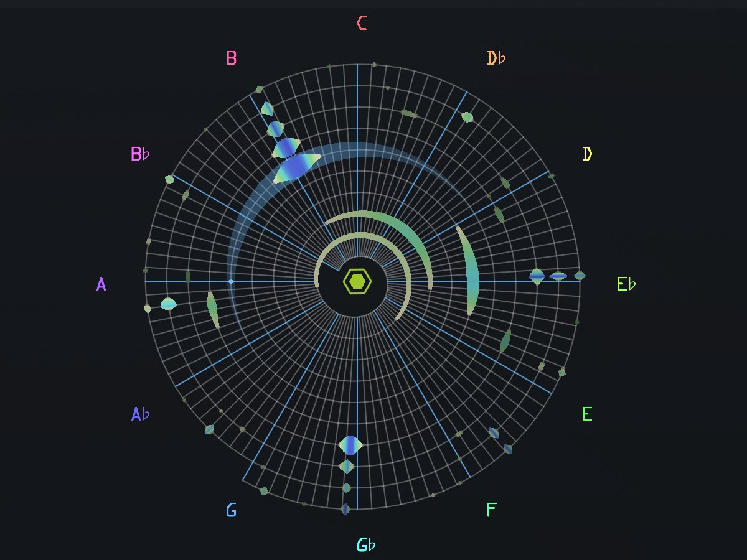This screenshot has width=747, height=560.
Task: Click the A note label on the left
Action: tap(100, 285)
